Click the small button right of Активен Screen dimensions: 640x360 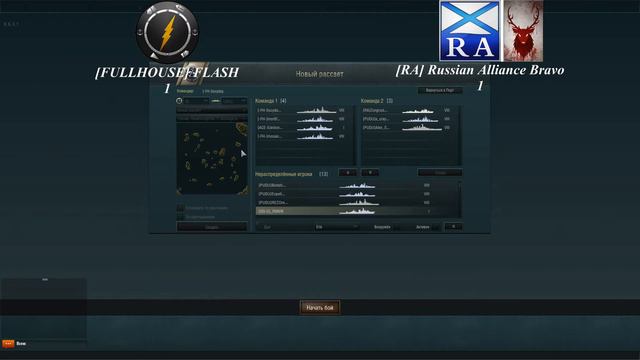453,227
